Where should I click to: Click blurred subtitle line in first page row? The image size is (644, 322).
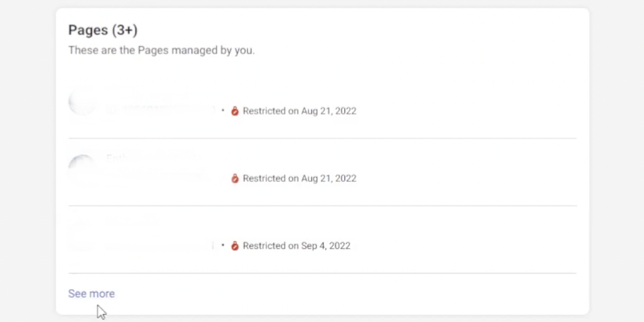click(x=160, y=110)
